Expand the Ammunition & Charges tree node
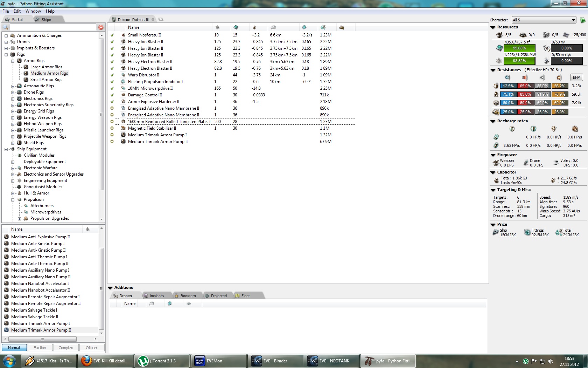 (x=6, y=35)
